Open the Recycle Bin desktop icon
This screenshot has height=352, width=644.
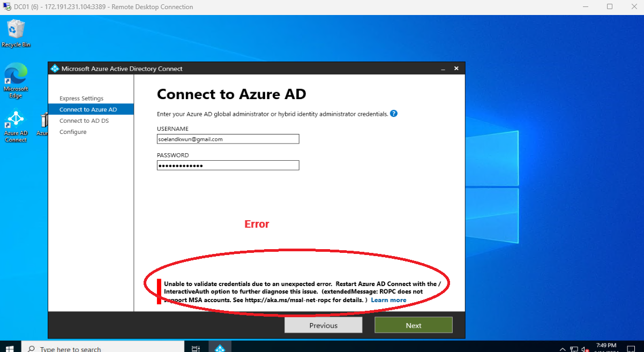pyautogui.click(x=16, y=33)
